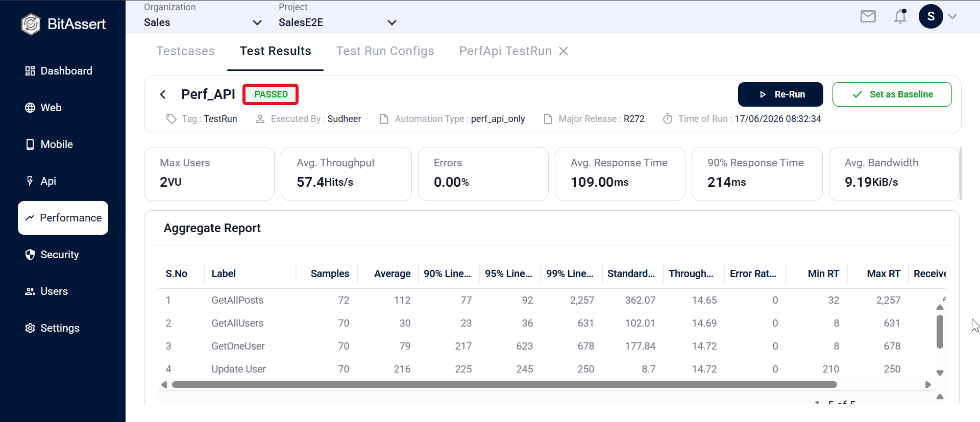Click the document icon by Automation Type
The image size is (980, 422).
384,119
